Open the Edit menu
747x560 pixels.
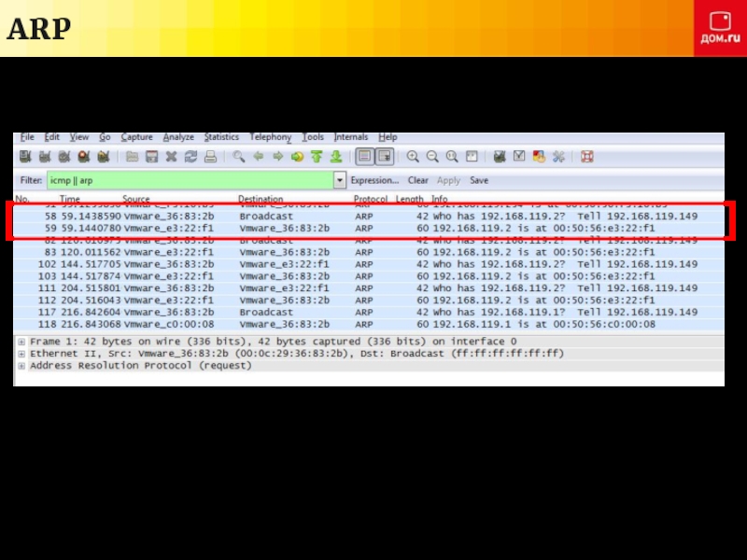[x=52, y=137]
